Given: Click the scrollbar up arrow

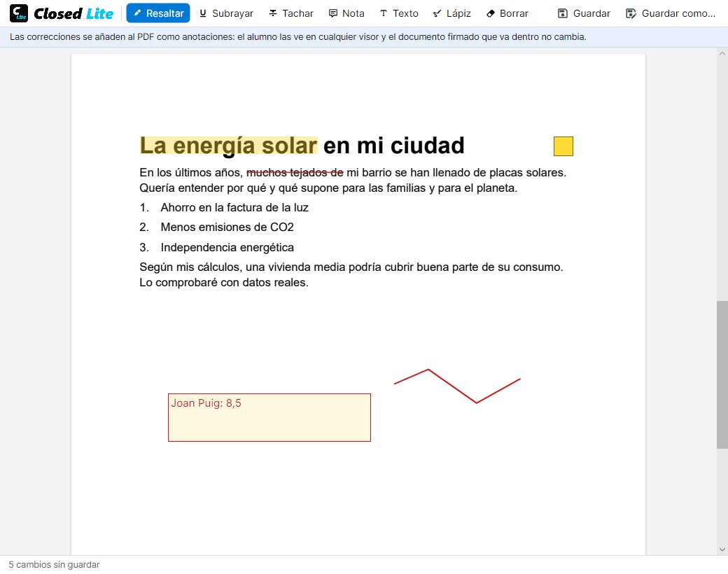Looking at the screenshot, I should (722, 53).
